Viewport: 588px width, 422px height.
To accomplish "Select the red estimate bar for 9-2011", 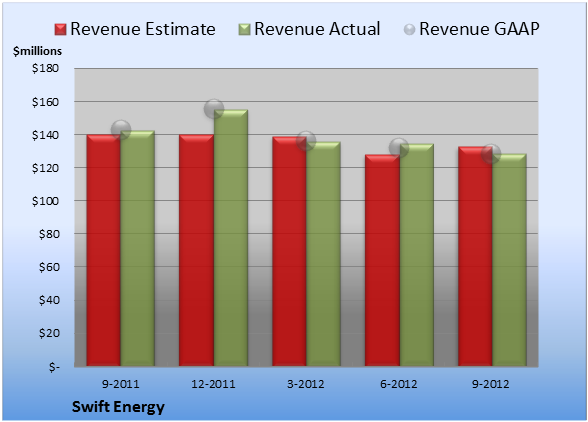I will [104, 250].
